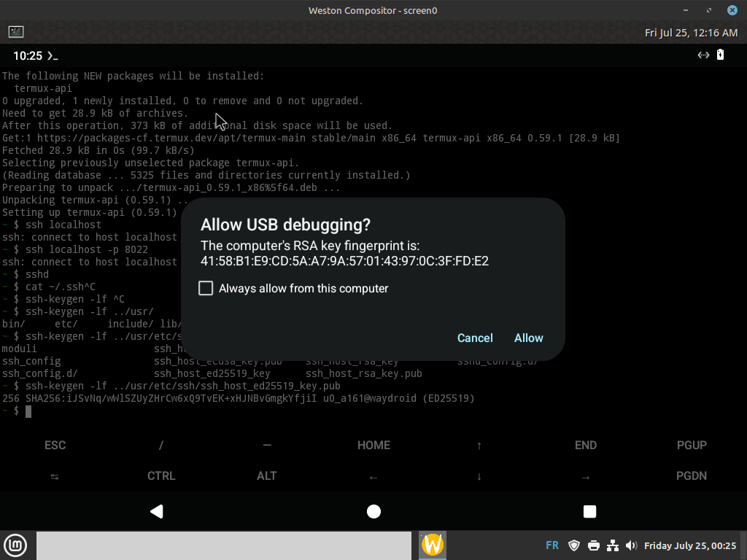Open recent apps with the square button
The width and height of the screenshot is (747, 560).
tap(589, 511)
